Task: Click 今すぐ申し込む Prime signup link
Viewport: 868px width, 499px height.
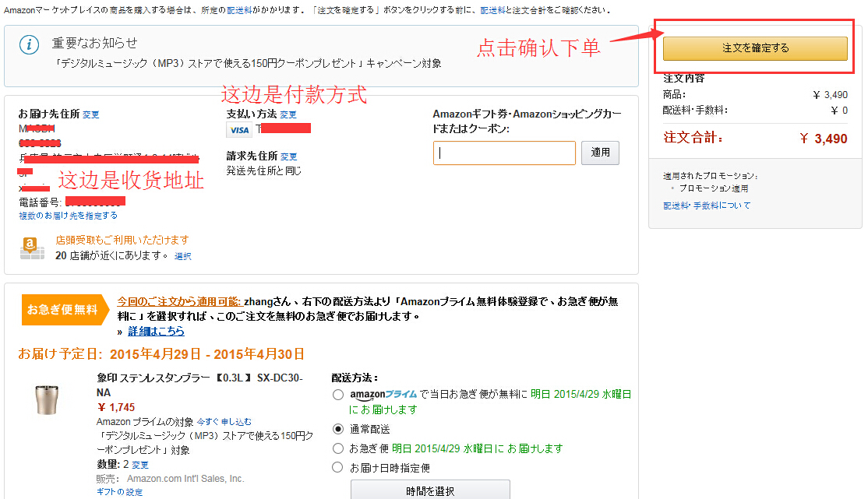Action: pyautogui.click(x=224, y=422)
